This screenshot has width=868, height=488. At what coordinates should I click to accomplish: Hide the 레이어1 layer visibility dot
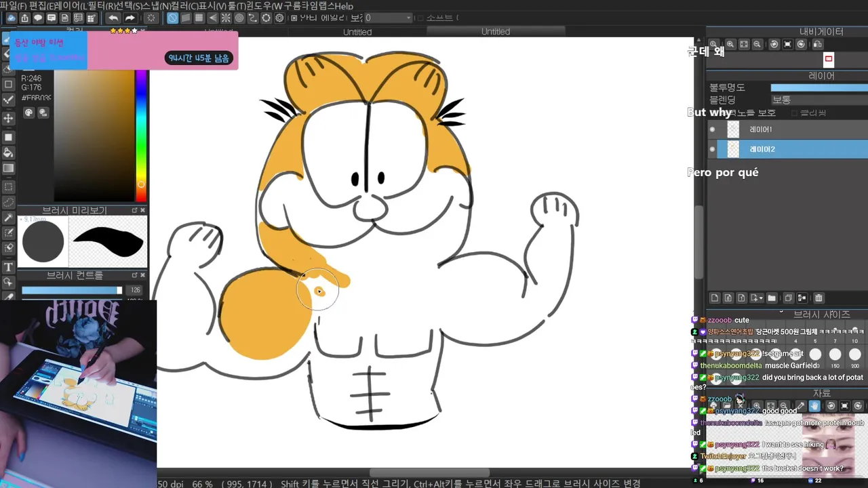click(712, 129)
